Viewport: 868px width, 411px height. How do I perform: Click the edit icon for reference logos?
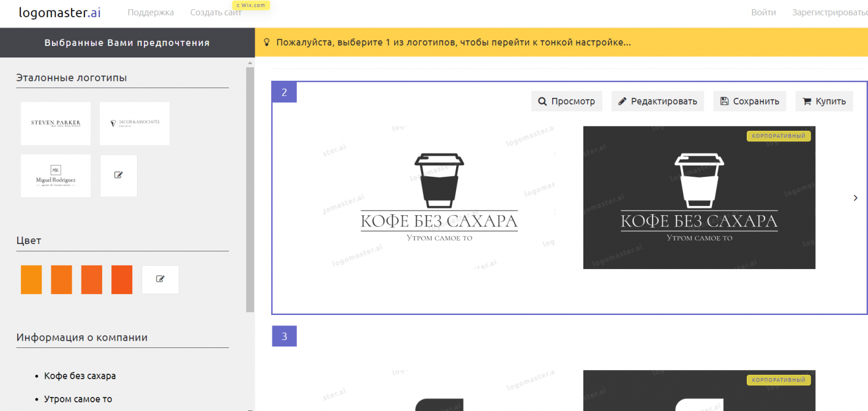pyautogui.click(x=119, y=176)
